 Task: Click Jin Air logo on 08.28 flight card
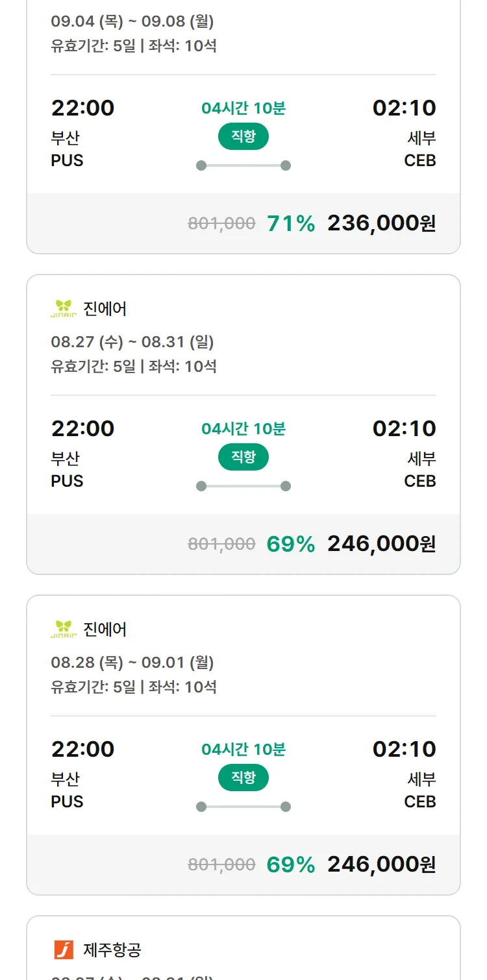(64, 629)
